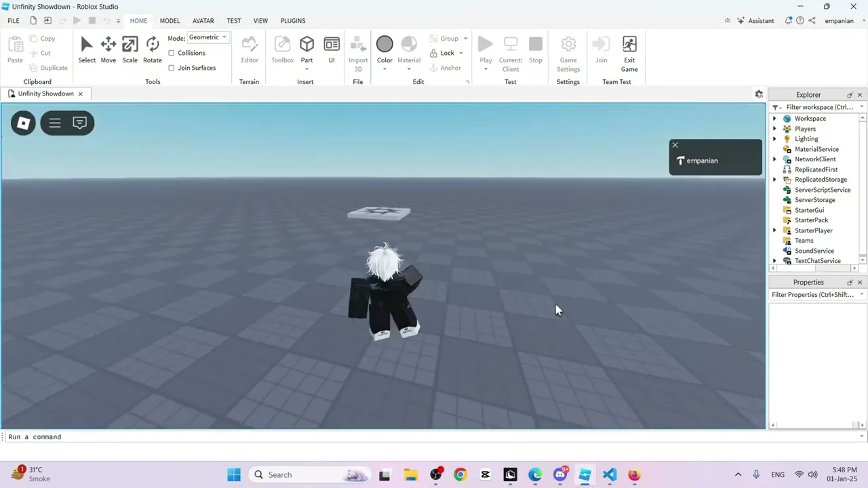The width and height of the screenshot is (868, 488).
Task: Open the FILE menu
Action: pos(13,20)
